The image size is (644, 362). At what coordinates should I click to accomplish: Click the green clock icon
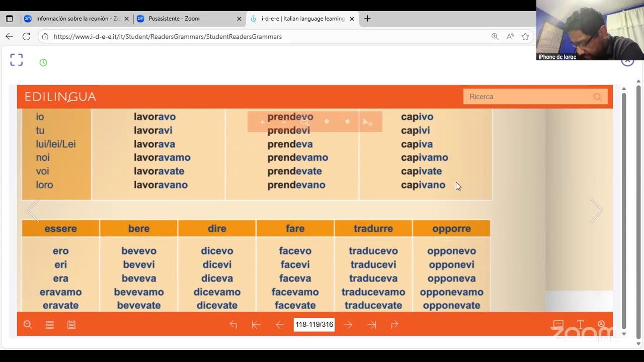(43, 62)
